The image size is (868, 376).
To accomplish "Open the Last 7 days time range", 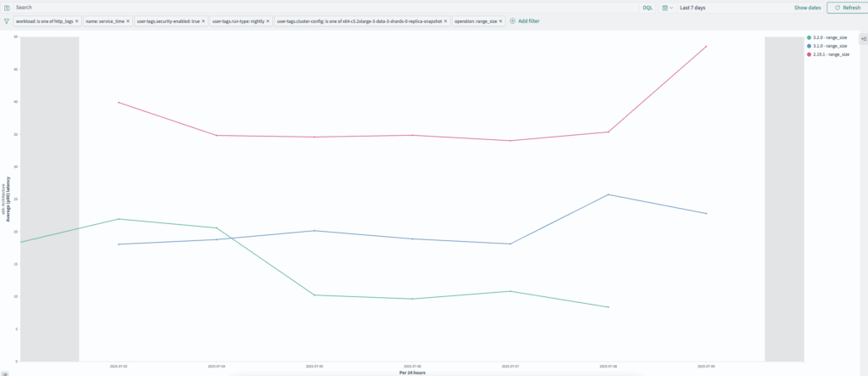I will pos(693,8).
